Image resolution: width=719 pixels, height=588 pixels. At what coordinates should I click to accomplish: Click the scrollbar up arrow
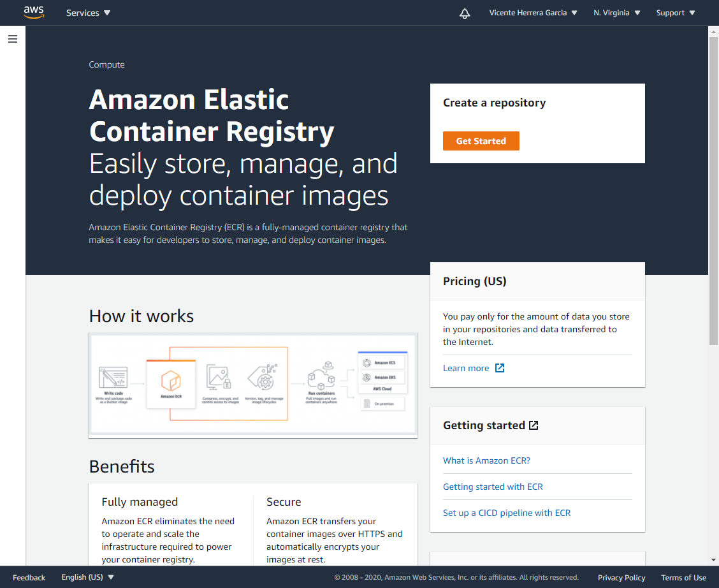[713, 32]
